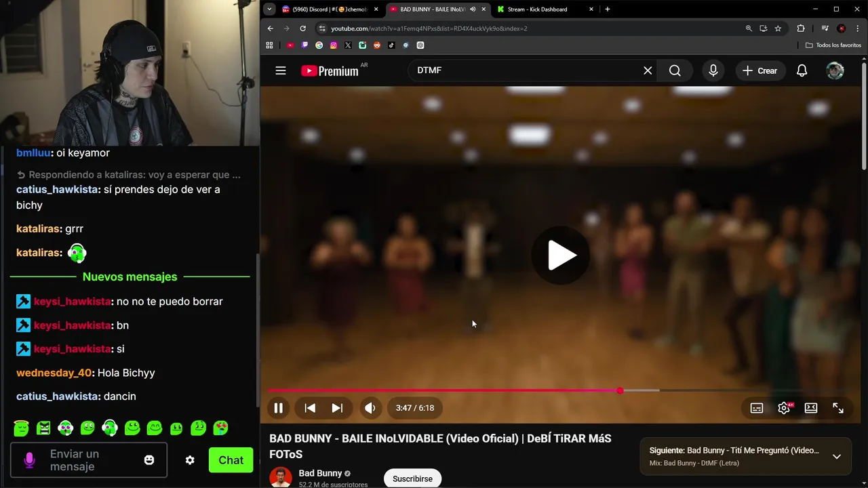
Task: Reload the current page
Action: coord(302,28)
